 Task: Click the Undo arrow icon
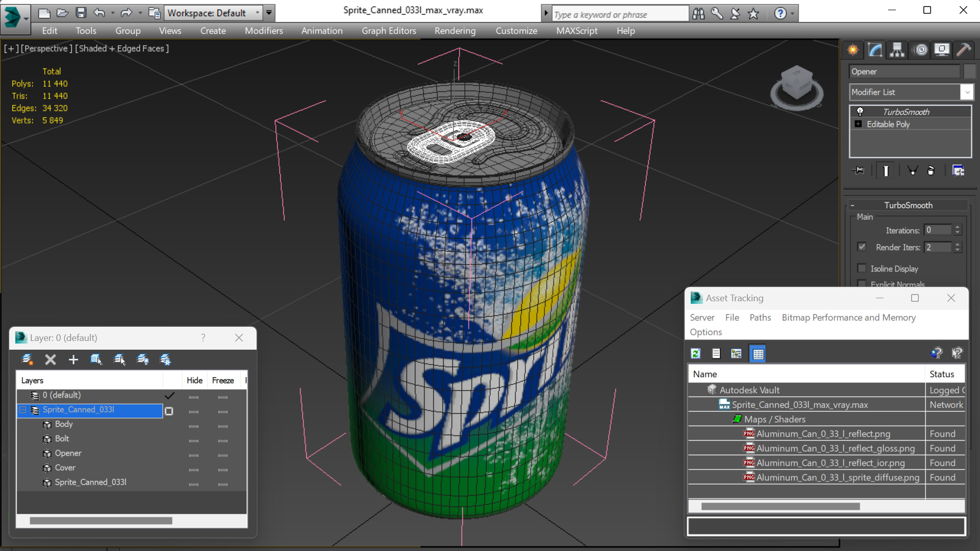(x=99, y=13)
